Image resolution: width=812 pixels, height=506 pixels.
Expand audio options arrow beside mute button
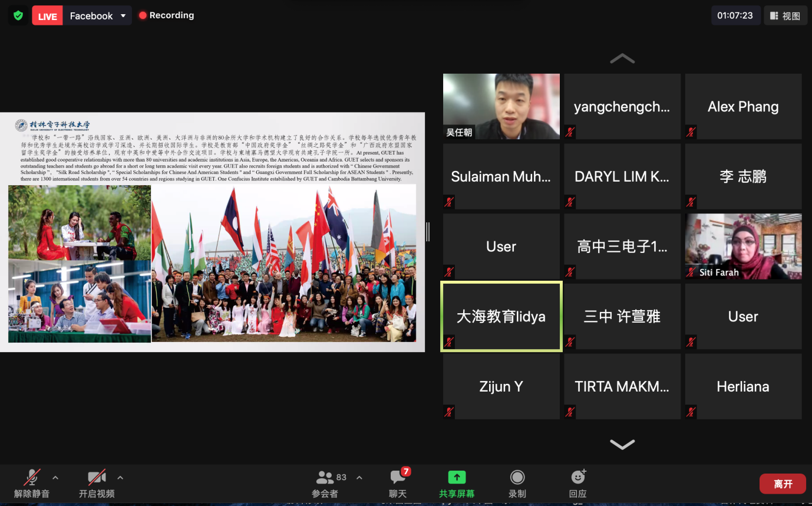(55, 478)
